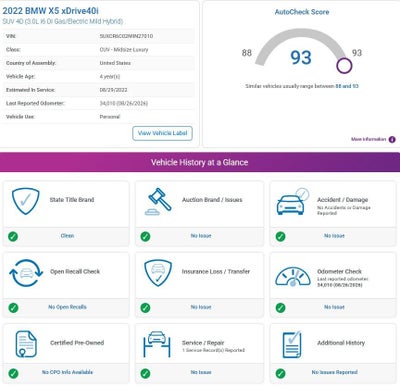Click green checkmark under Odometer Check
The image size is (400, 387).
[x=280, y=308]
